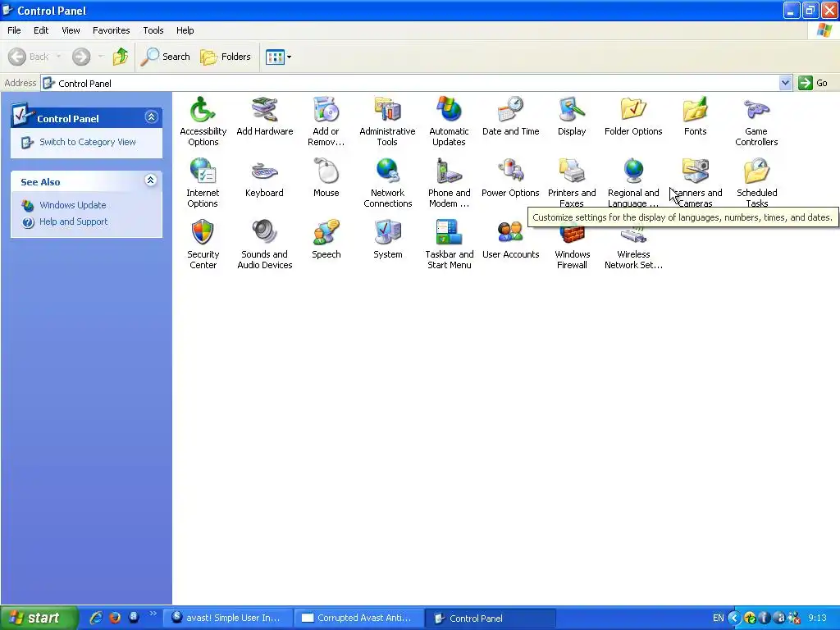Open the Windows Update link

click(72, 205)
